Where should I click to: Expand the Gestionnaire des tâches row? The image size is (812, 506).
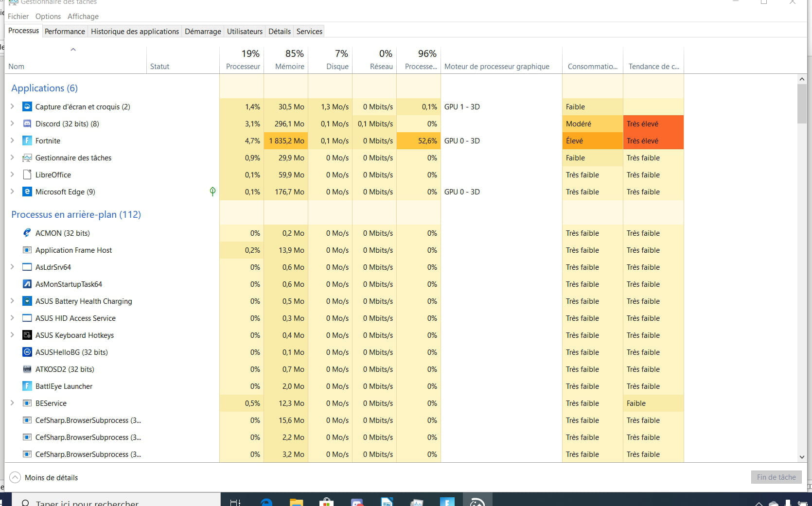(12, 157)
